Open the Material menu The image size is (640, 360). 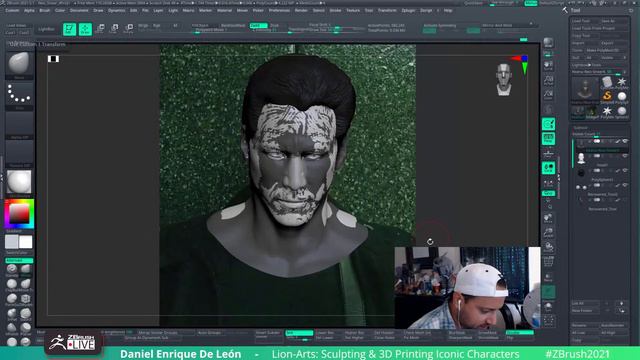tap(224, 10)
